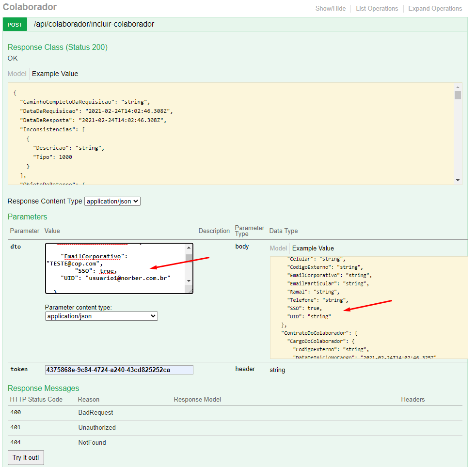Click up arrow in dto textarea scrollbar
476x467 pixels.
189,248
